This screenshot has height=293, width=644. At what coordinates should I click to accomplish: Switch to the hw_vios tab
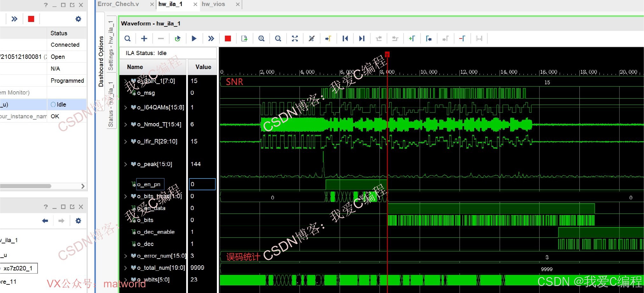(x=213, y=4)
